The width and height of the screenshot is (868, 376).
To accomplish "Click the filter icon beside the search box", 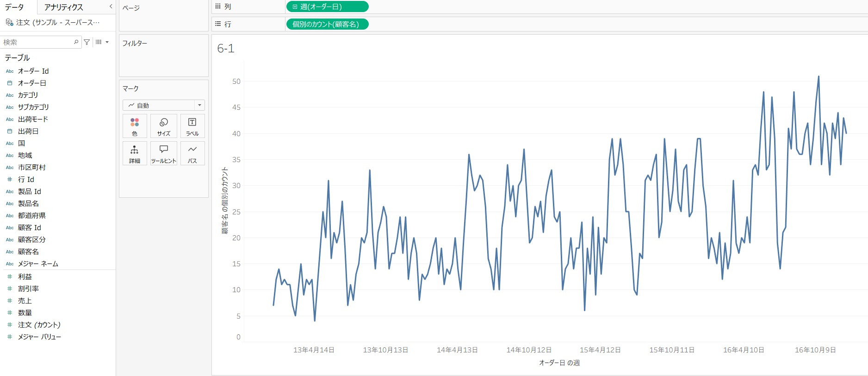I will (x=87, y=42).
